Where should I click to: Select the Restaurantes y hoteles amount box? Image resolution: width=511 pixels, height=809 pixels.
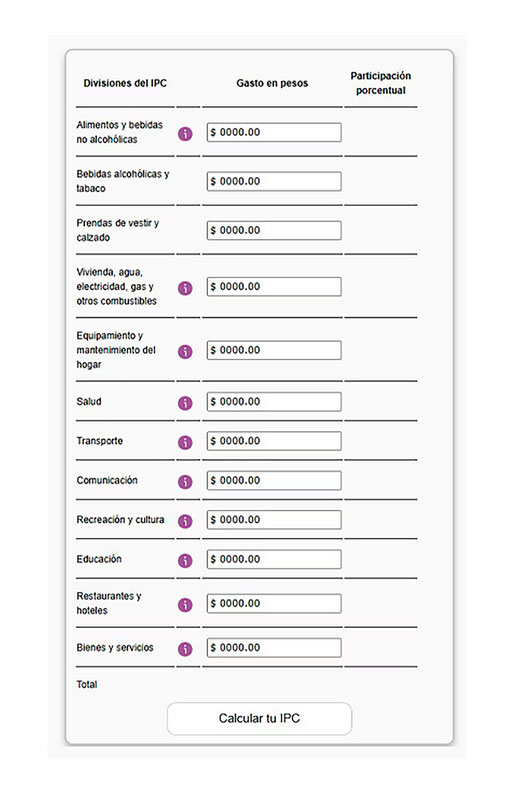tap(274, 603)
